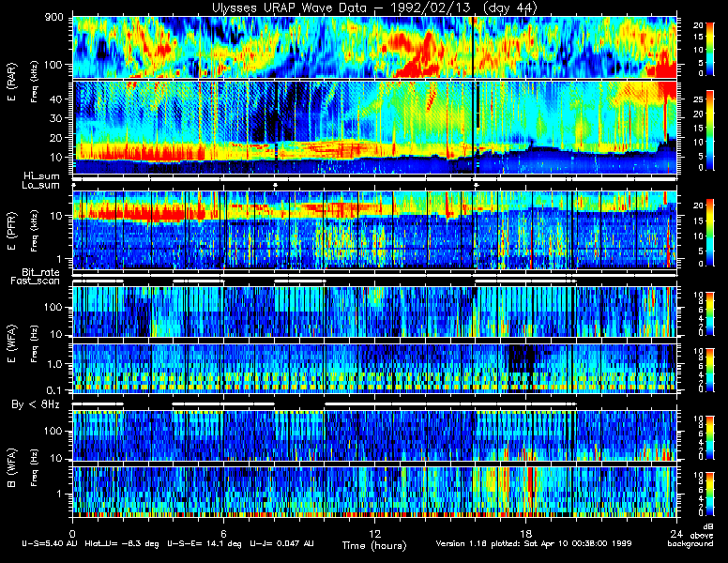Viewport: 728px width, 563px height.
Task: Click the Time (hours) axis label
Action: 374,545
